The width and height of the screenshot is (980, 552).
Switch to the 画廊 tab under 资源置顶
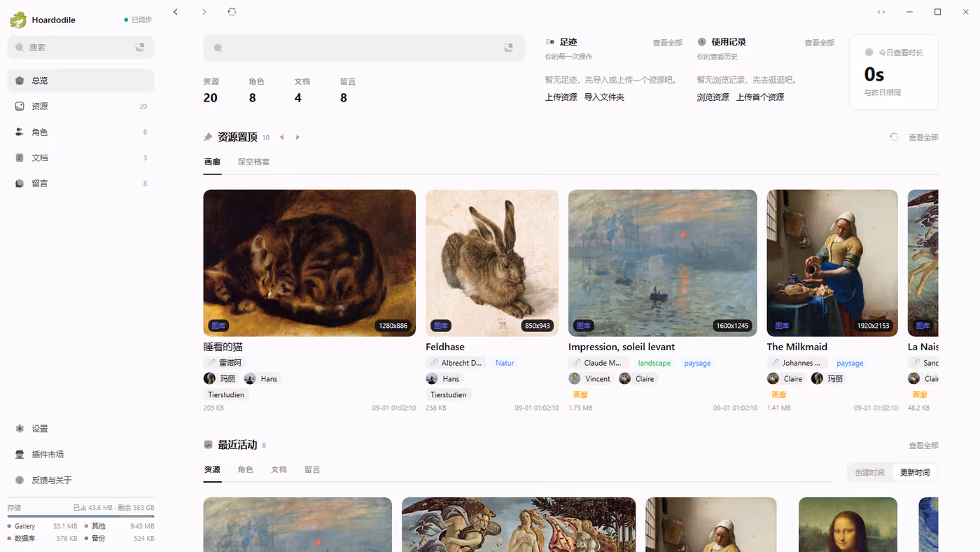click(x=212, y=162)
